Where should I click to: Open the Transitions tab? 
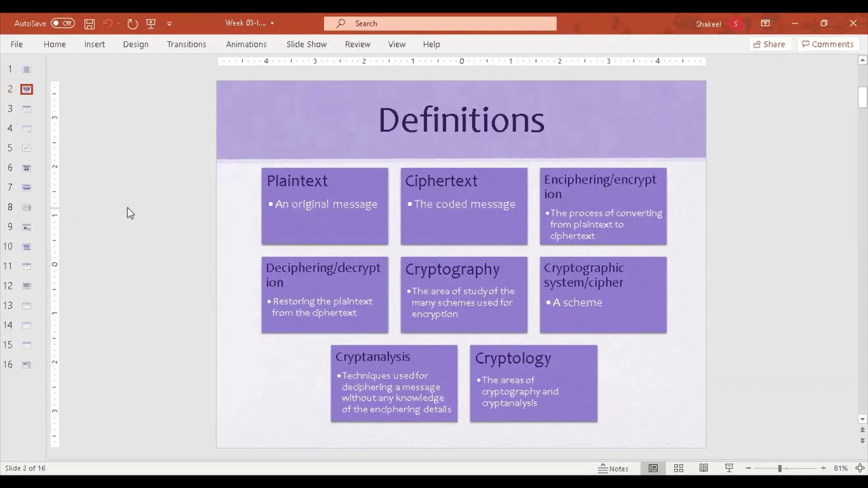point(186,44)
